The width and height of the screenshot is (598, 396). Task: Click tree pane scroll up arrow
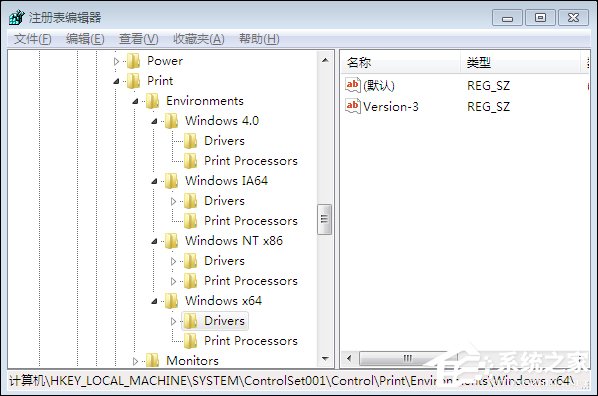(325, 60)
